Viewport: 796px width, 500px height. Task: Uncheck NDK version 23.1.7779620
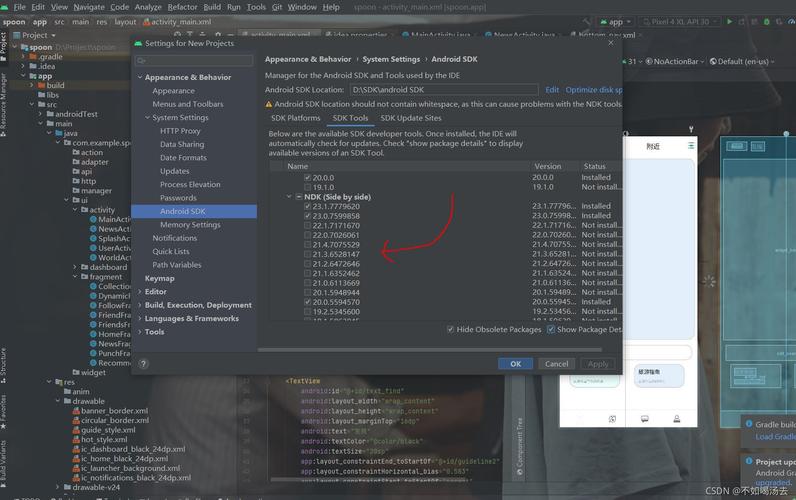click(308, 206)
